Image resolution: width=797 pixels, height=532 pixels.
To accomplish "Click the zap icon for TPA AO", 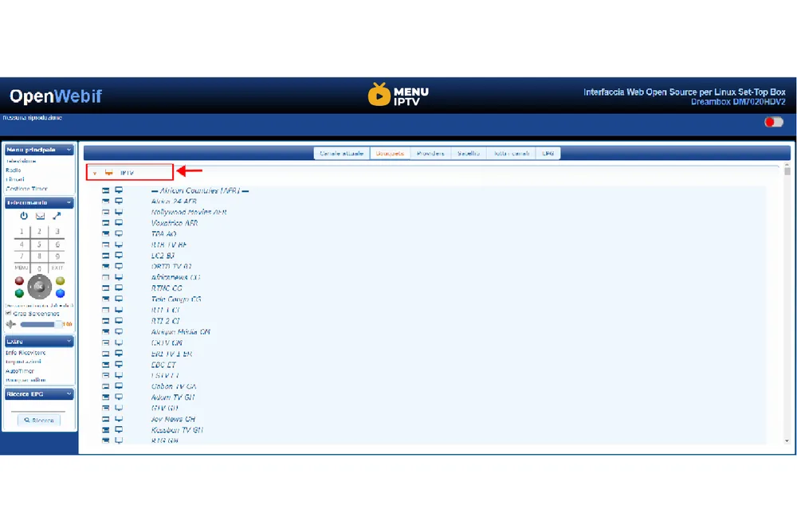I will click(x=106, y=233).
